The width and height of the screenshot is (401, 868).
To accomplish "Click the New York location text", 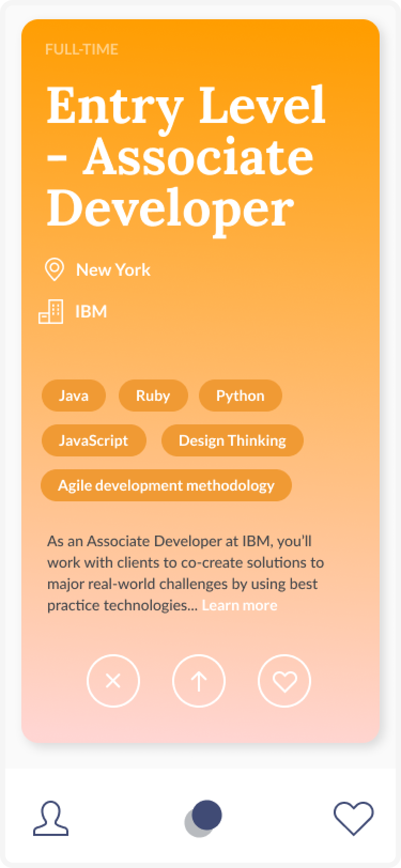I will [113, 270].
